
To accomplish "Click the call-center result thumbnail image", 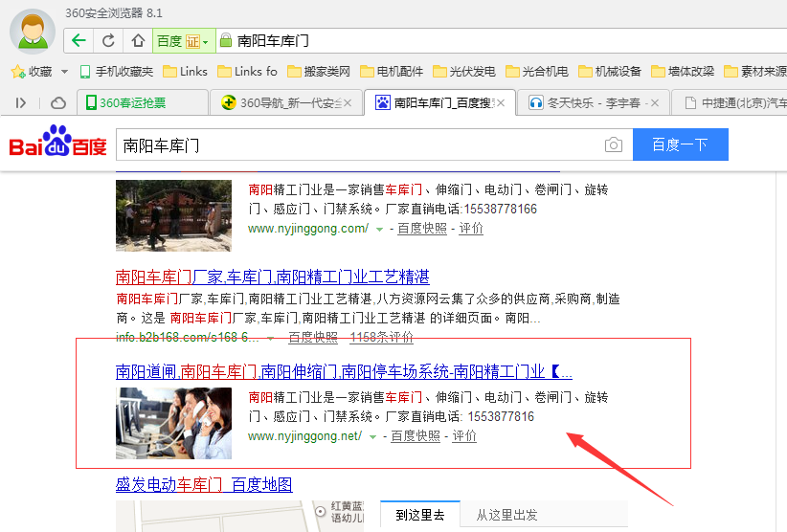I will (173, 421).
